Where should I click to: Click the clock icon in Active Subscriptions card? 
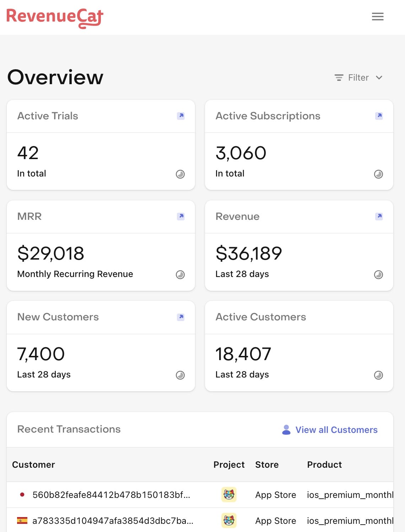[x=379, y=174]
